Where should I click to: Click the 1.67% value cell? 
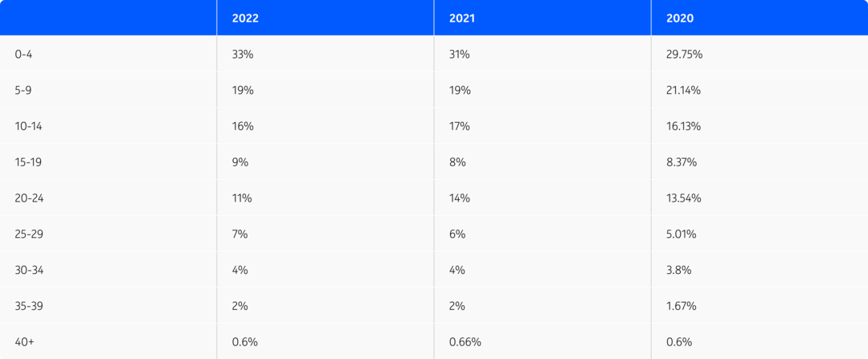[682, 306]
